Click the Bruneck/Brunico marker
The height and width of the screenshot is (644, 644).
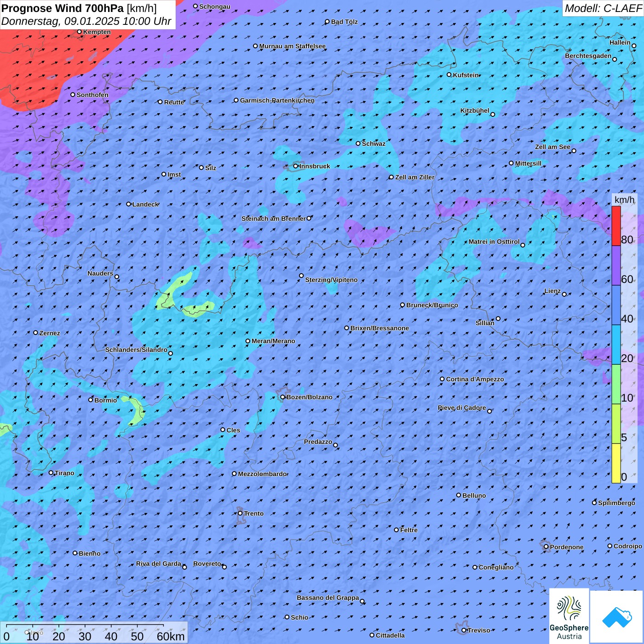point(402,305)
